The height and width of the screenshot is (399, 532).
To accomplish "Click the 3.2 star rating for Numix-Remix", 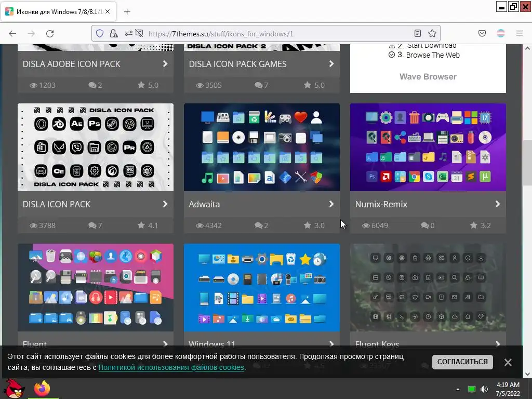I will click(474, 225).
